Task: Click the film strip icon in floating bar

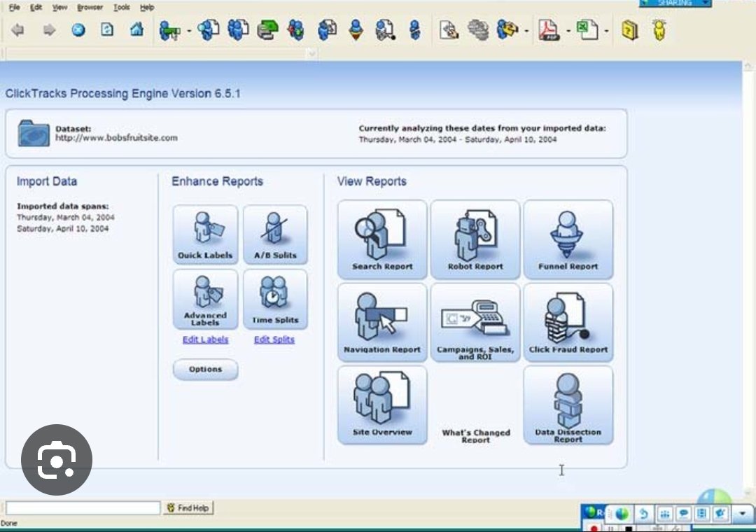Action: [x=702, y=514]
